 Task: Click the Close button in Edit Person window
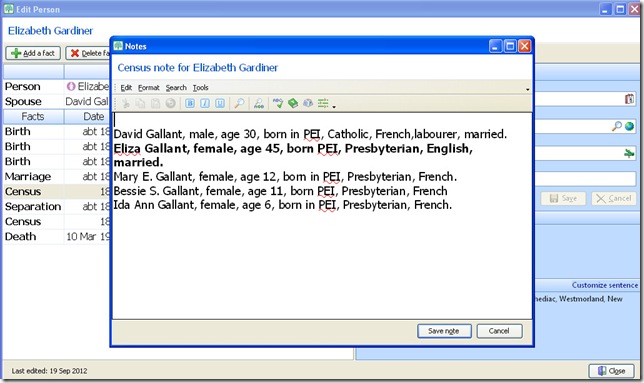(612, 371)
